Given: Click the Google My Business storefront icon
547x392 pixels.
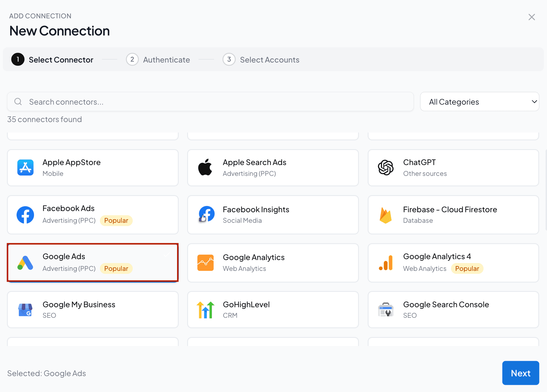Looking at the screenshot, I should click(25, 310).
